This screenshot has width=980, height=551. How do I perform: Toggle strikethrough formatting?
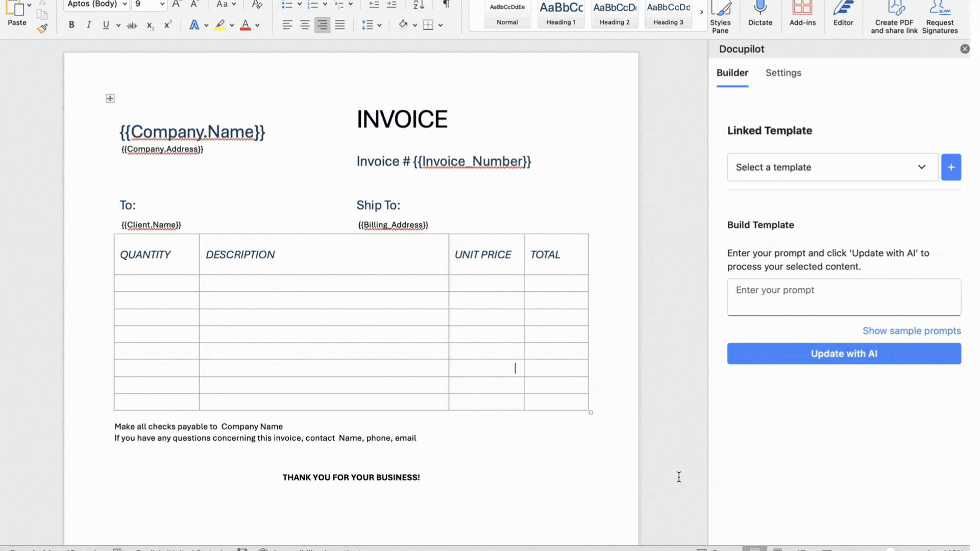(x=132, y=25)
